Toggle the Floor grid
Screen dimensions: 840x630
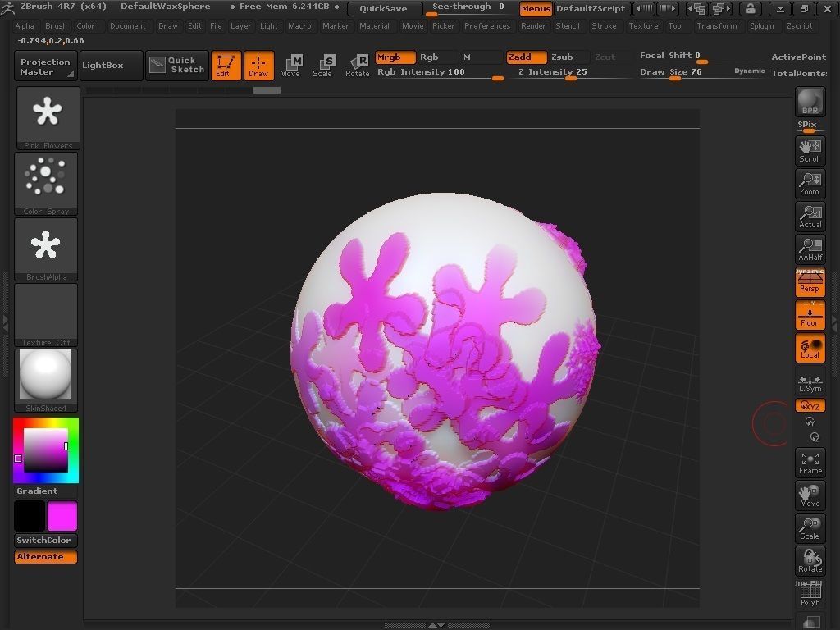coord(810,315)
